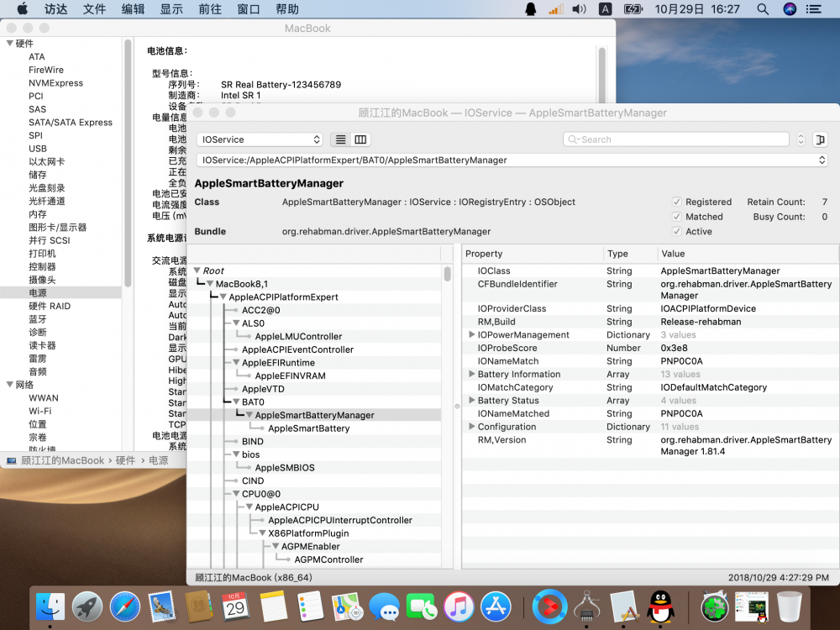Open the 文件 menu
Viewport: 840px width, 630px height.
(94, 9)
